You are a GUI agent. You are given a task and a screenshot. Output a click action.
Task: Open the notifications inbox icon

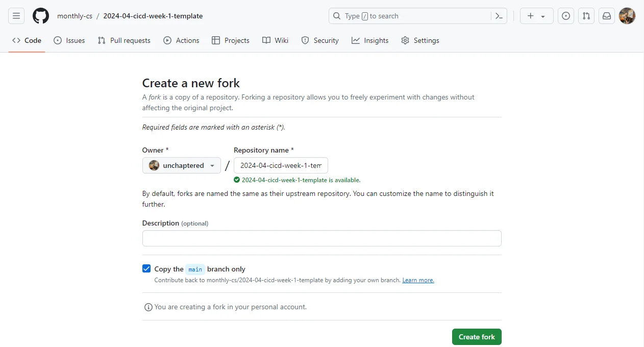point(607,16)
